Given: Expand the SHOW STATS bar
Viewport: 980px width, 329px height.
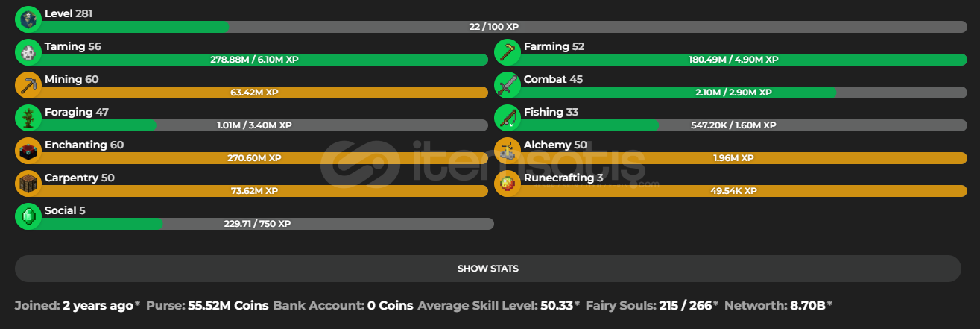Looking at the screenshot, I should pyautogui.click(x=488, y=269).
